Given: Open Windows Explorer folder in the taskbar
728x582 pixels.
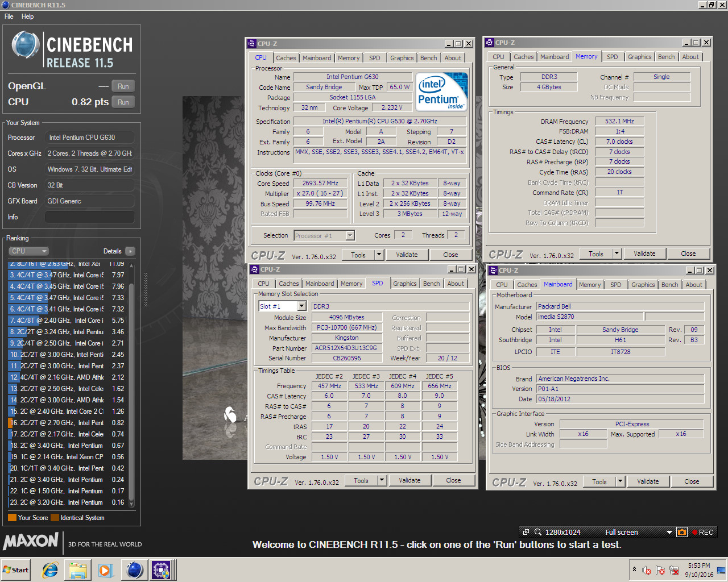Looking at the screenshot, I should [x=78, y=569].
